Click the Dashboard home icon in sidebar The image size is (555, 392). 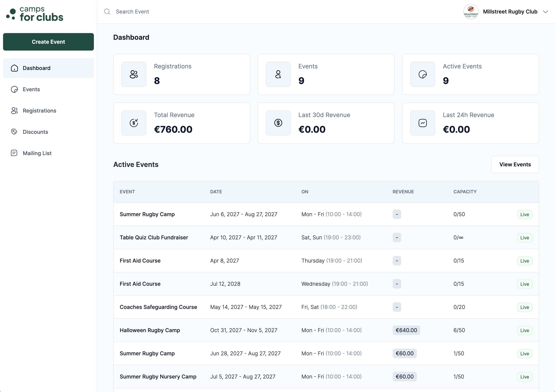[14, 68]
